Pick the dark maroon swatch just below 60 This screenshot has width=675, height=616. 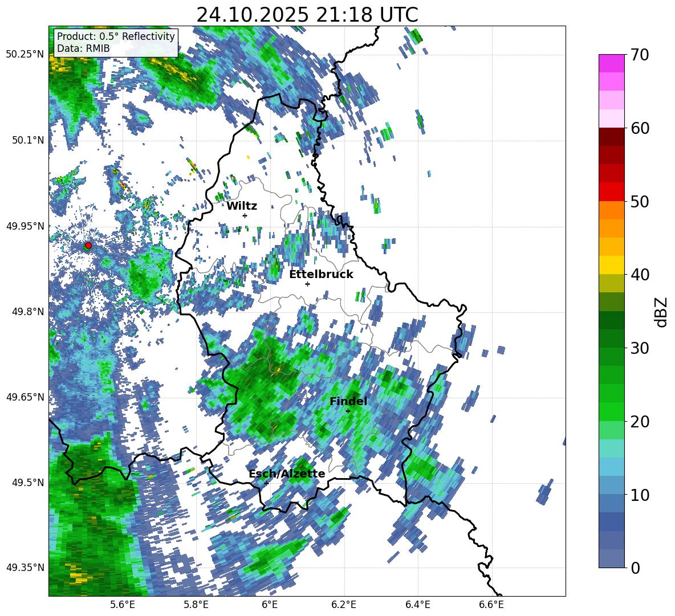point(611,136)
